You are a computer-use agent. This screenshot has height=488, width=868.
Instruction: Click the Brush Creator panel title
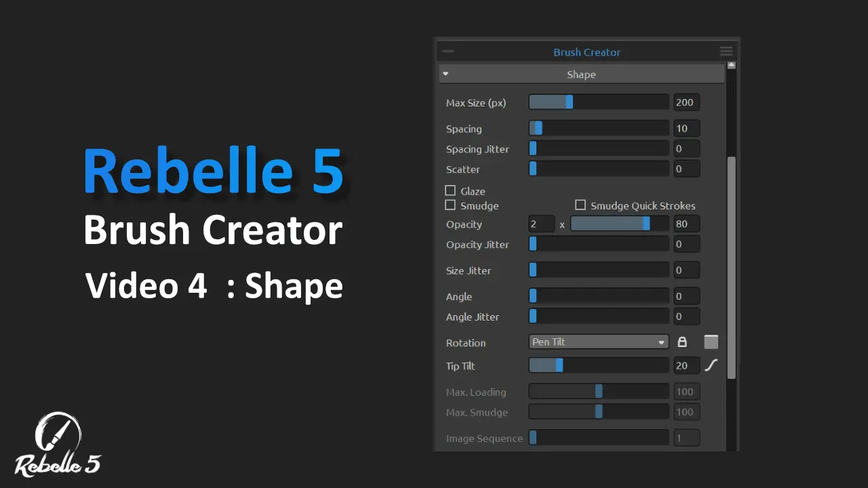click(587, 52)
